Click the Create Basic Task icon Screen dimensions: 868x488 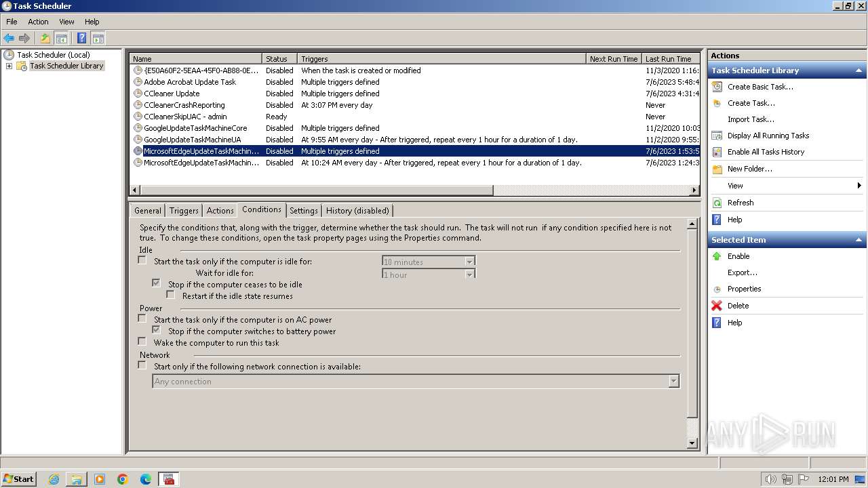pyautogui.click(x=717, y=87)
